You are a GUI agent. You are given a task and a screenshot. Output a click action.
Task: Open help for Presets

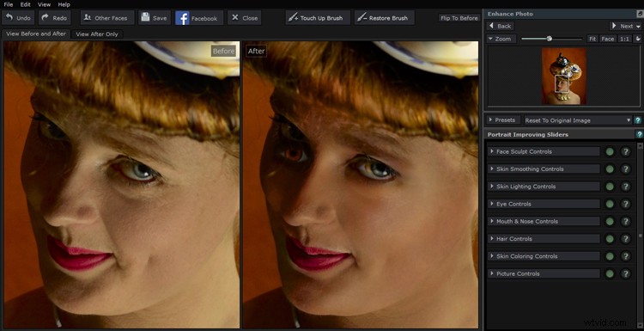pyautogui.click(x=638, y=120)
